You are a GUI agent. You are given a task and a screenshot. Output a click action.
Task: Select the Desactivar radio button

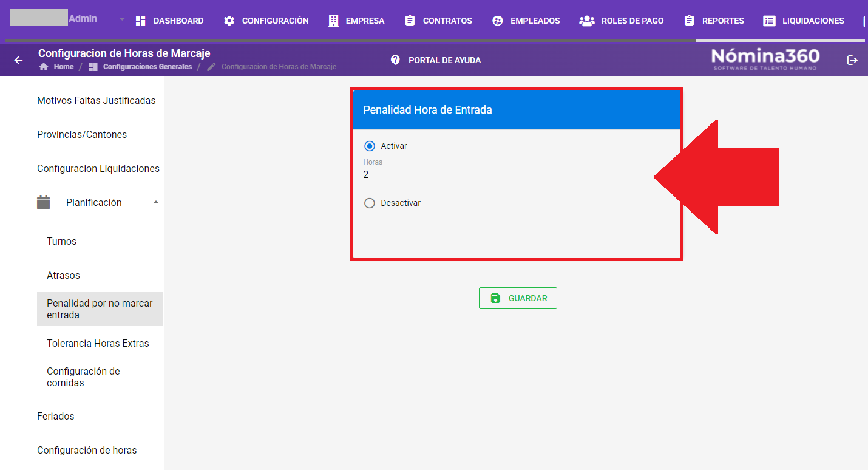(x=370, y=203)
